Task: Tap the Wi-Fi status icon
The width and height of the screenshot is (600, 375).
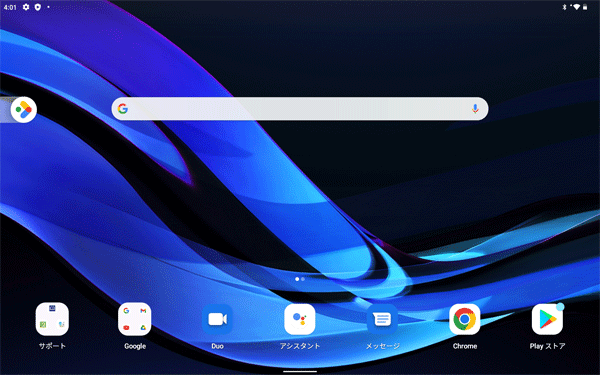Action: click(576, 7)
